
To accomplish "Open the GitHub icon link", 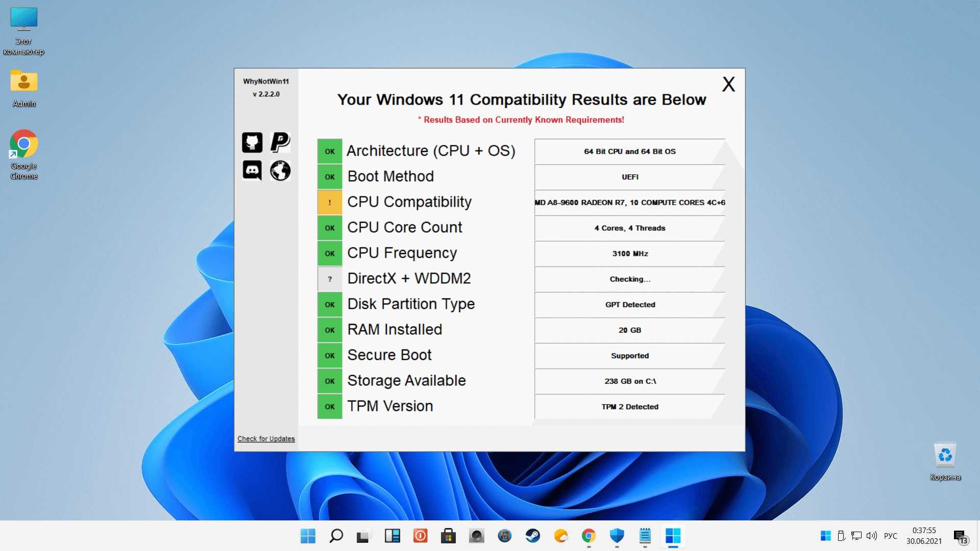I will (x=252, y=142).
